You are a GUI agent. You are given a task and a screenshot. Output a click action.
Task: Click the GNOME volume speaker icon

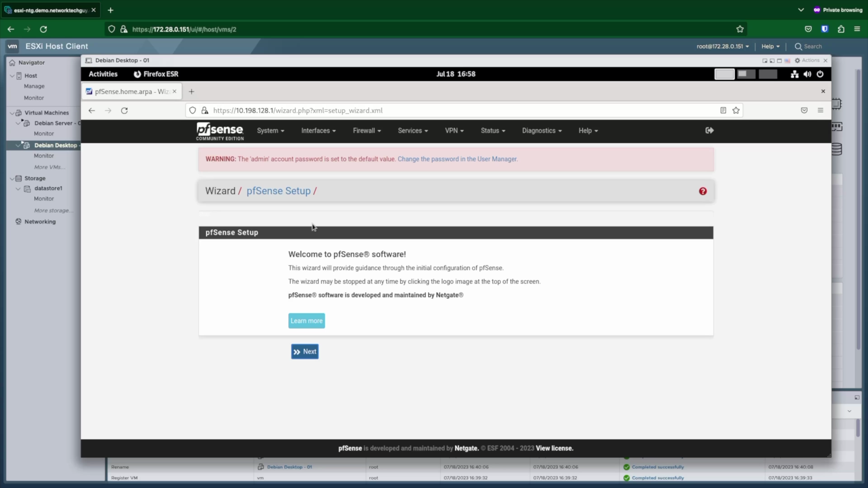click(x=807, y=74)
